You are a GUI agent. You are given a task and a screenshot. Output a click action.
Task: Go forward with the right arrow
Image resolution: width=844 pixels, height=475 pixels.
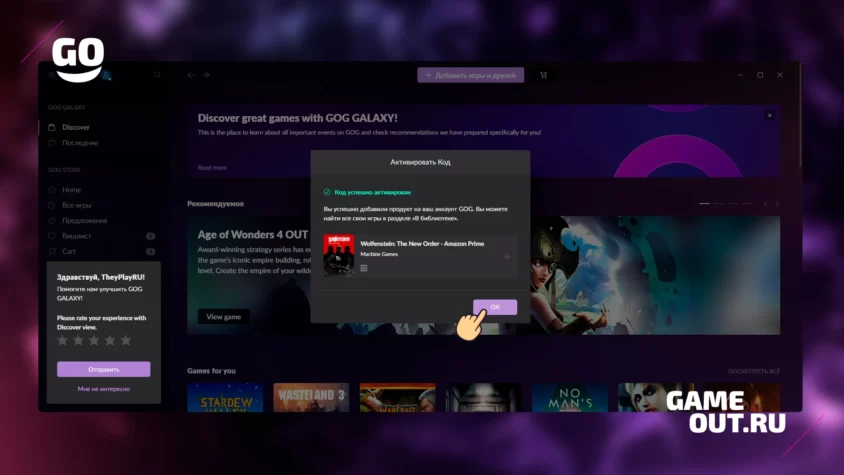(206, 75)
